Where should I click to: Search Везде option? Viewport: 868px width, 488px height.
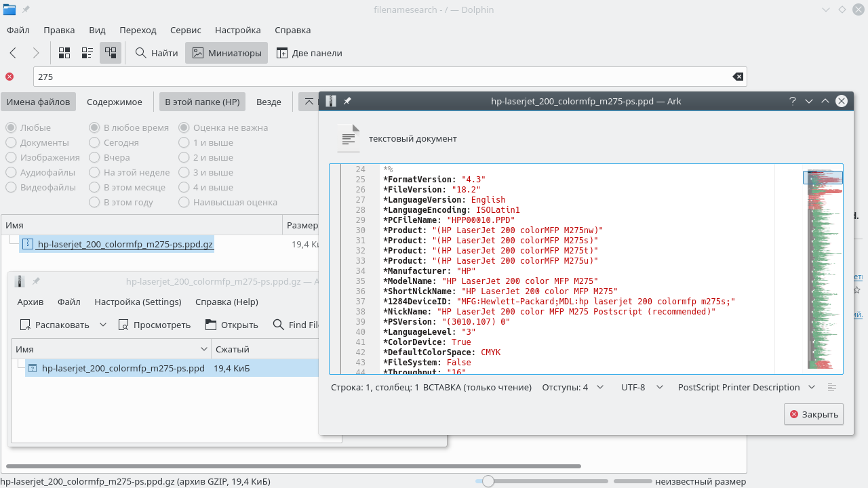click(x=269, y=102)
